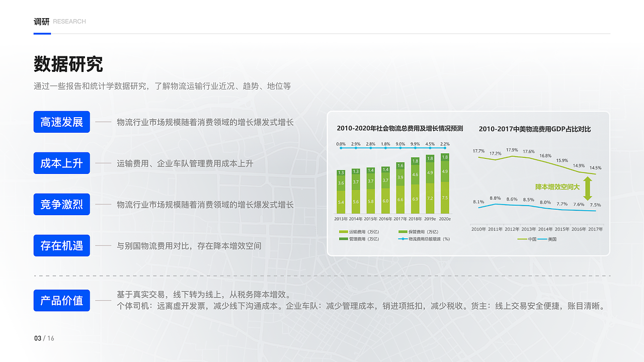Image resolution: width=644 pixels, height=362 pixels.
Task: Click the 14.5% data label on the 中国 line
Action: pos(595,168)
